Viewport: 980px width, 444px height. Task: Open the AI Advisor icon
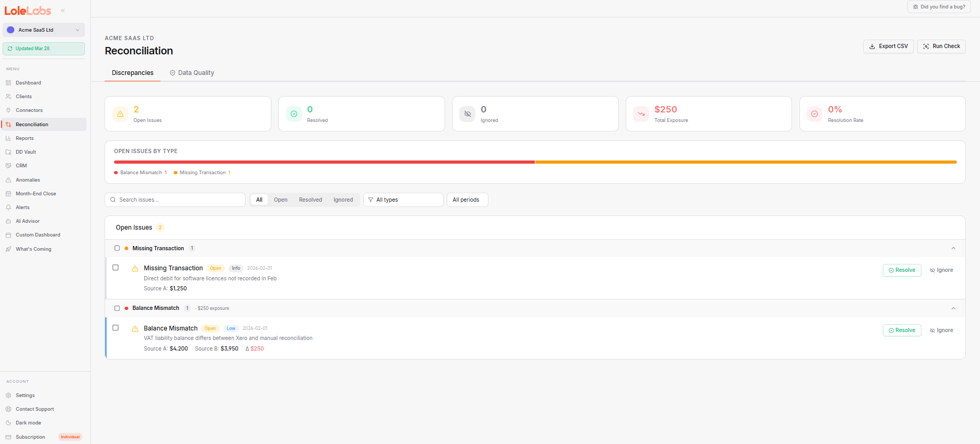(8, 221)
